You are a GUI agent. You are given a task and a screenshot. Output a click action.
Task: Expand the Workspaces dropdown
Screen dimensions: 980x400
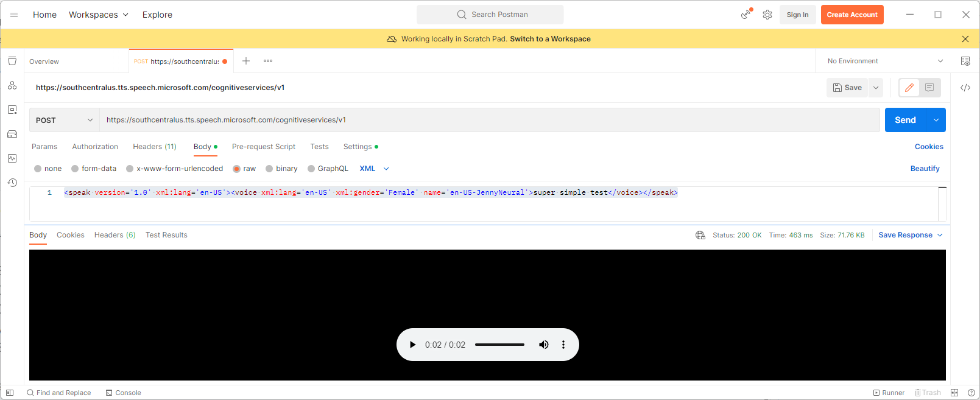click(x=99, y=15)
